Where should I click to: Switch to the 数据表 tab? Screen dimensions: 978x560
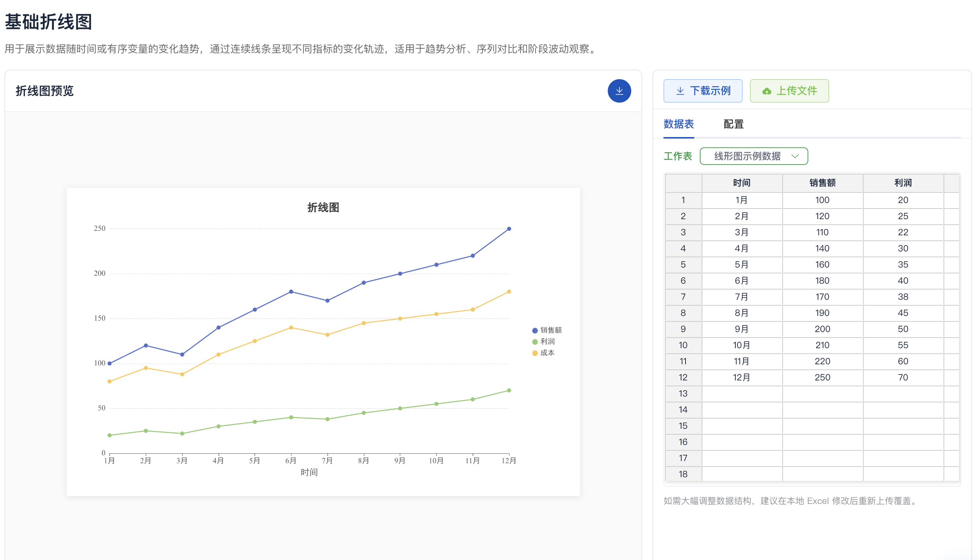pos(679,124)
